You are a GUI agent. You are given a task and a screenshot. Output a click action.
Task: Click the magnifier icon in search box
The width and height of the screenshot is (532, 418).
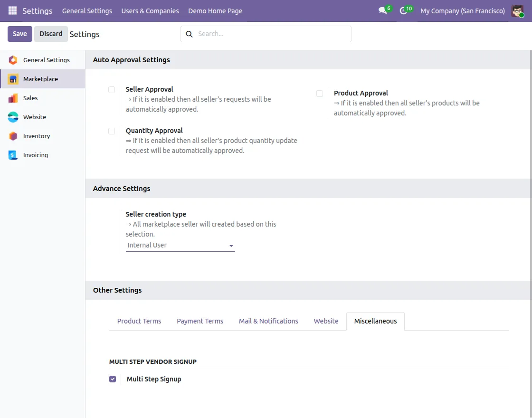(x=190, y=34)
